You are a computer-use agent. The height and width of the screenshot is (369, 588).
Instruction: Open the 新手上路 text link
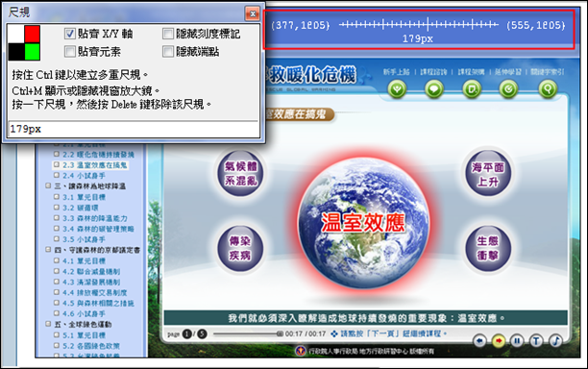(x=397, y=72)
